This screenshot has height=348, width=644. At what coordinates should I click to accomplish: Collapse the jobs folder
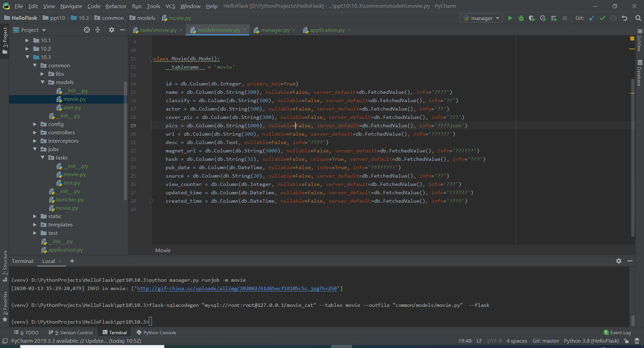[35, 149]
